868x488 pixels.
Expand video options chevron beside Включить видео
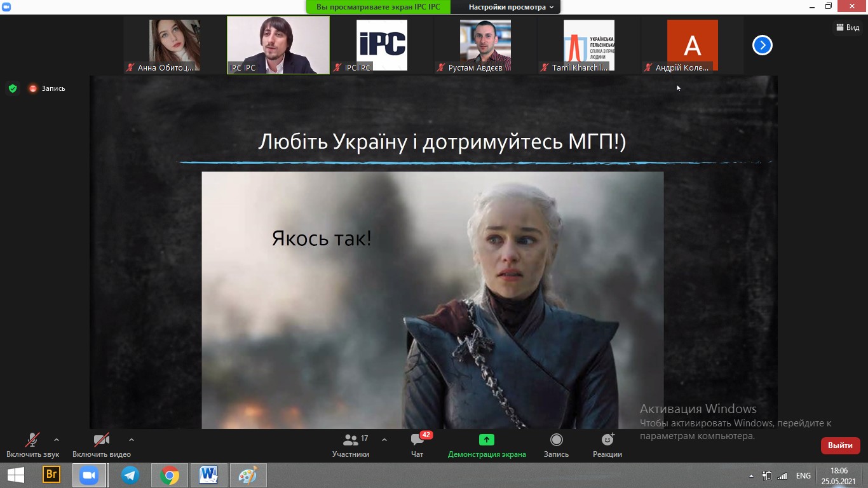[x=132, y=440]
